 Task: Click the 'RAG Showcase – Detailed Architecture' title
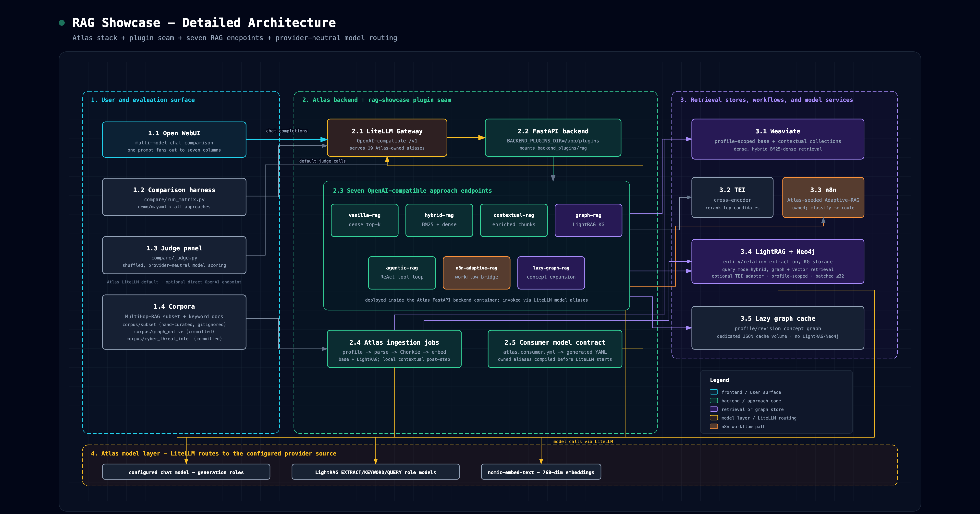click(x=204, y=23)
